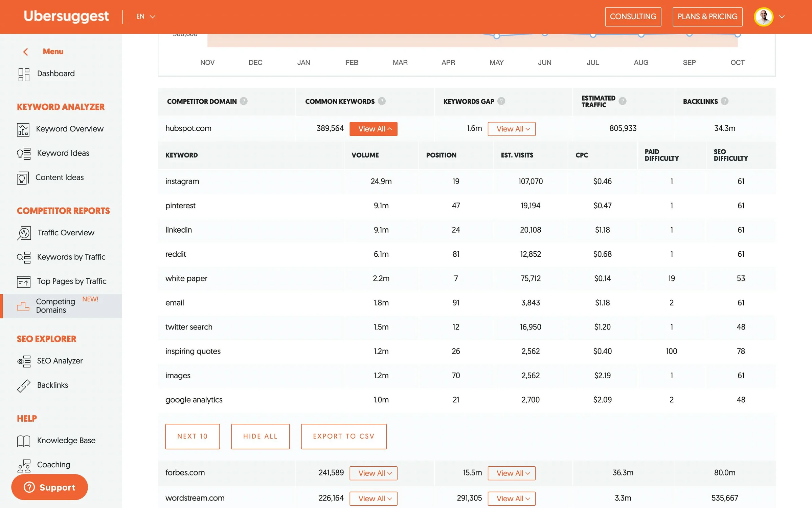Click the SEO Analyzer eye icon
Image resolution: width=812 pixels, height=508 pixels.
tap(24, 361)
